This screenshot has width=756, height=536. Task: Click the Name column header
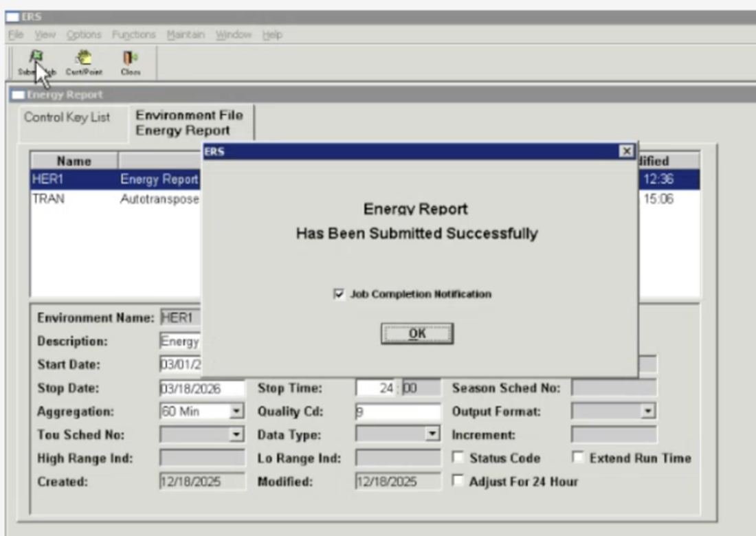[74, 161]
